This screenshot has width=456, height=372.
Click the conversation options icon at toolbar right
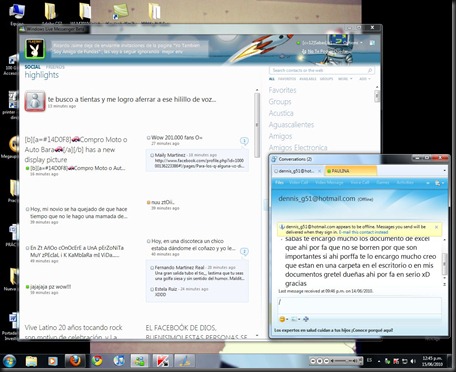click(439, 183)
